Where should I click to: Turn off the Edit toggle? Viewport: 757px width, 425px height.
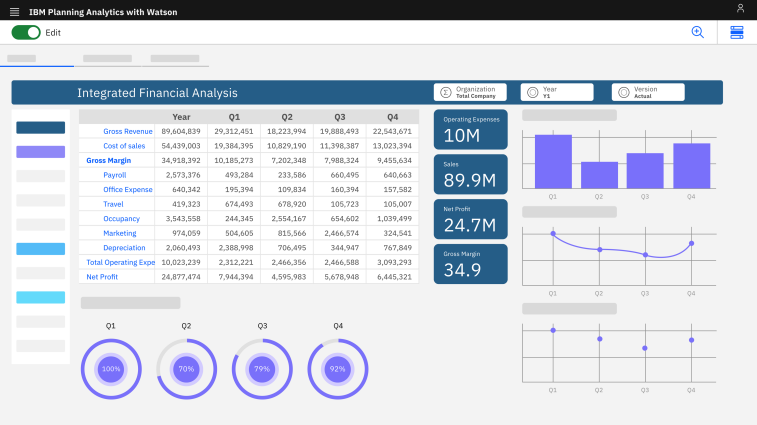26,32
